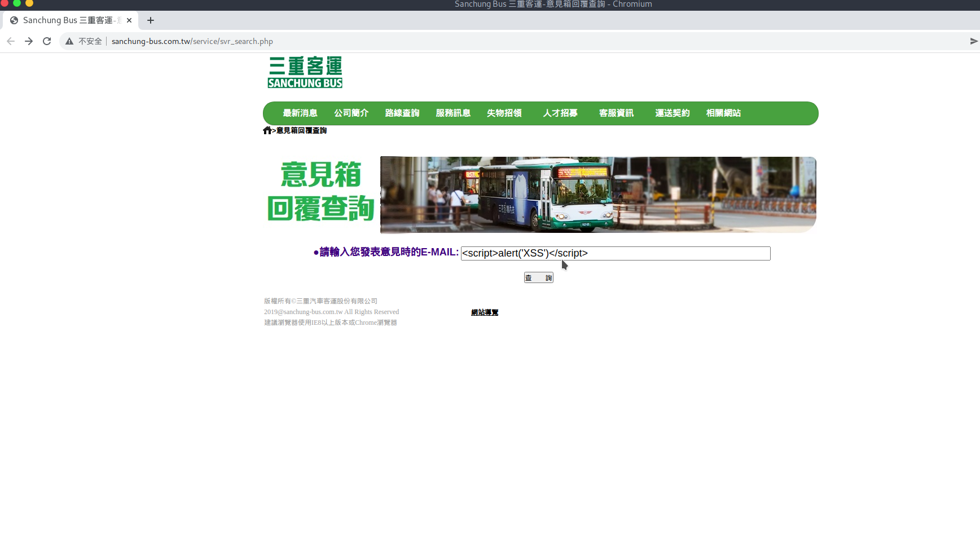Open the 客服資訊 menu item
The height and width of the screenshot is (534, 980).
pyautogui.click(x=616, y=113)
